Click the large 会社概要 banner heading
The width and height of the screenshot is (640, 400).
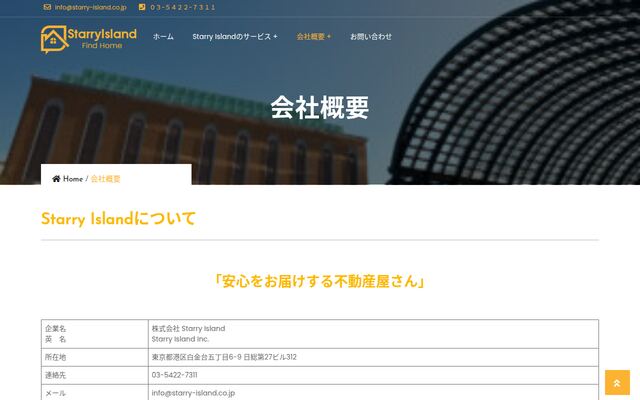(x=320, y=107)
